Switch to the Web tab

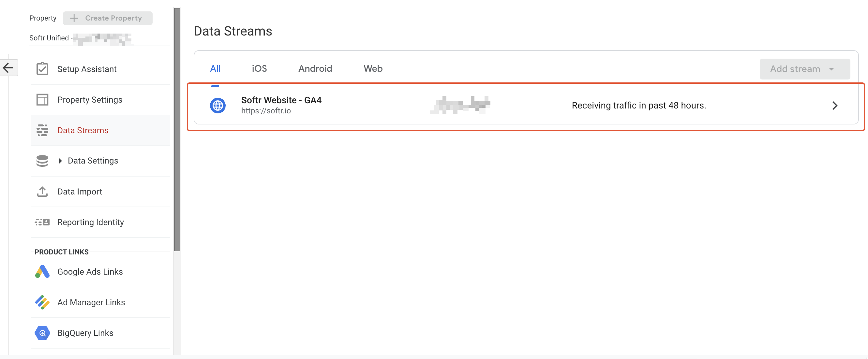coord(373,68)
